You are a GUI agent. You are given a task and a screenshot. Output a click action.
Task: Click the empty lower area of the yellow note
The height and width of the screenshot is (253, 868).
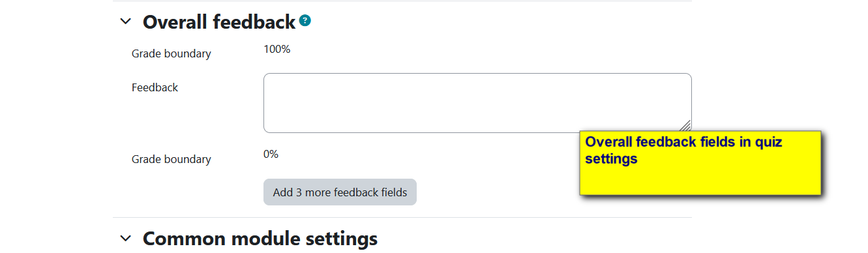700,181
